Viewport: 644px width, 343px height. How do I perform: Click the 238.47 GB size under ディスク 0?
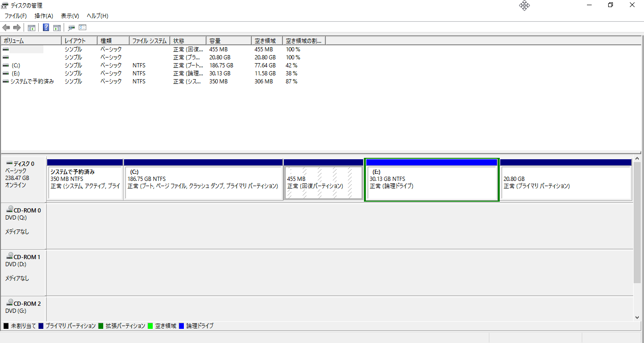tap(17, 178)
